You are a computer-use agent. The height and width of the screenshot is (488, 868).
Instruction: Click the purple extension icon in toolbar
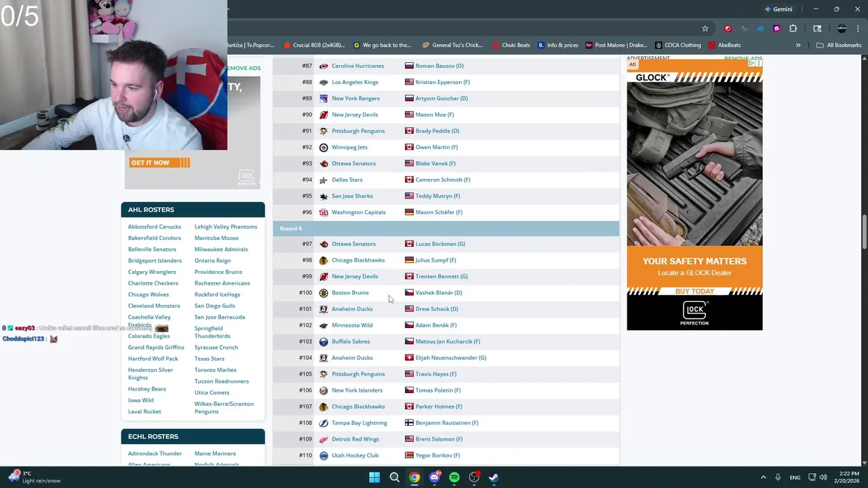[x=776, y=28]
